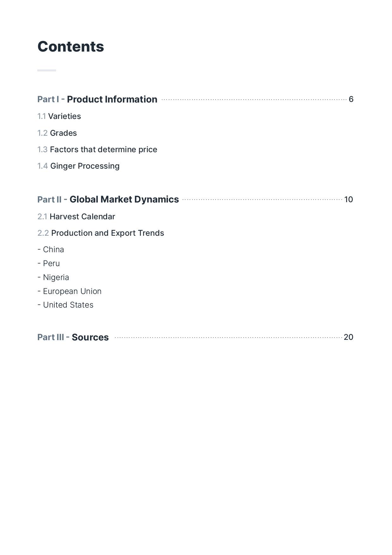This screenshot has height=555, width=392.
Task: Click the dotted leader line beside Sources
Action: point(228,338)
